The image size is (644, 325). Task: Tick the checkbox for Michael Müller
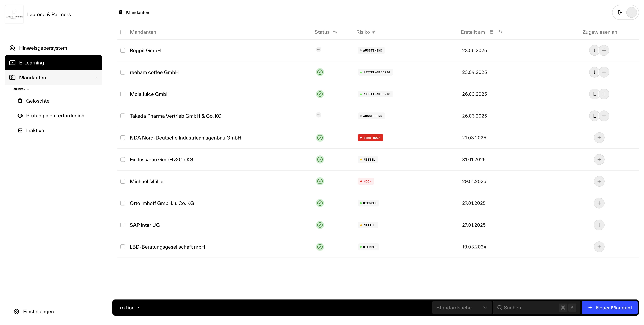point(123,181)
